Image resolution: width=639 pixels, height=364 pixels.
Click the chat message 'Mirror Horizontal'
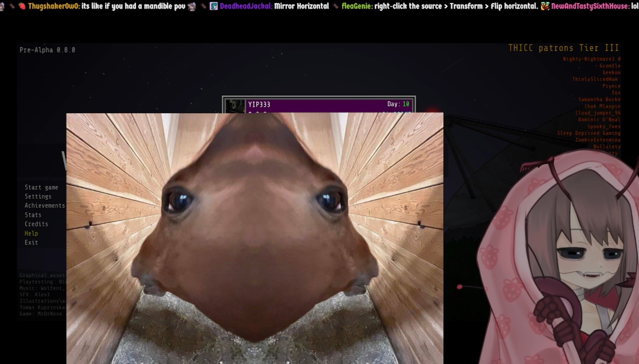pyautogui.click(x=301, y=6)
